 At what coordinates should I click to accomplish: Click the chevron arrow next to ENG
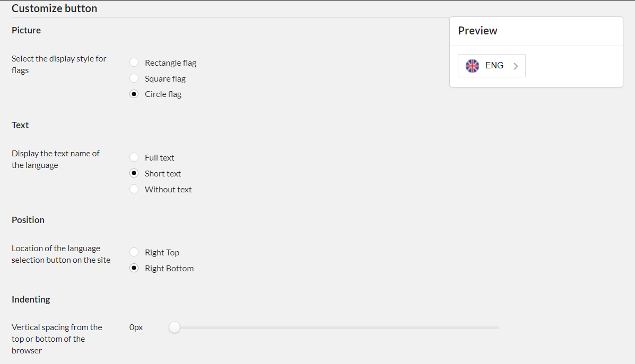click(x=516, y=66)
